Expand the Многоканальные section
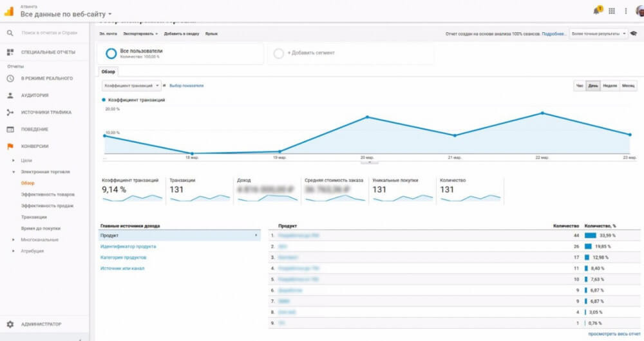The width and height of the screenshot is (644, 341). coord(13,239)
